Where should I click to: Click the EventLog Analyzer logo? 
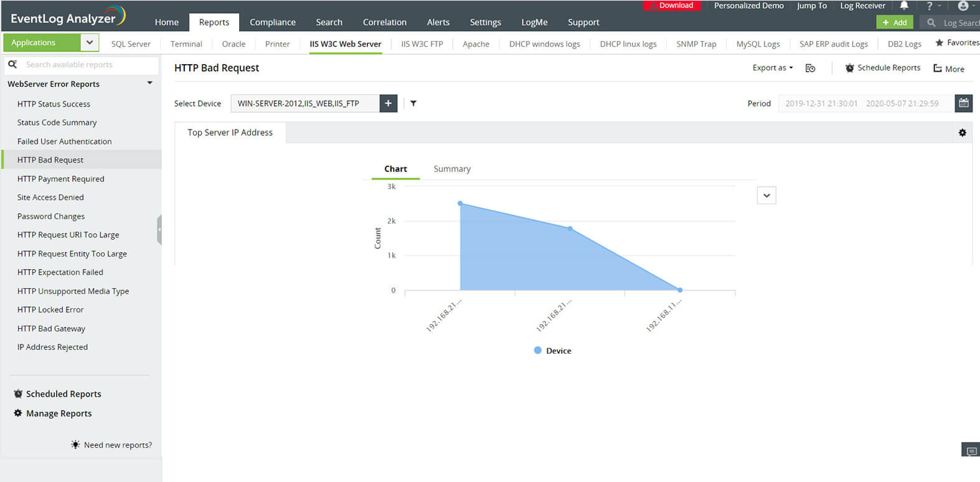(x=68, y=17)
